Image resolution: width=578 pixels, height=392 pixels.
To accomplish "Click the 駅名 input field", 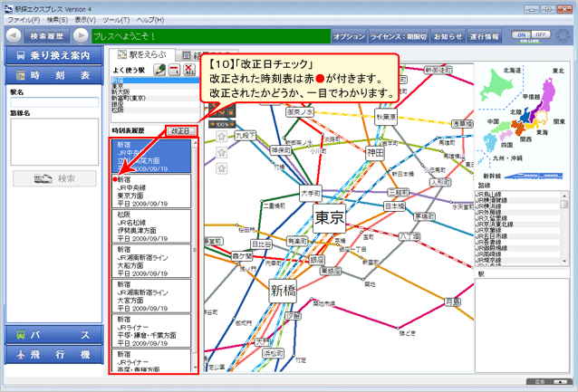I will pos(53,102).
